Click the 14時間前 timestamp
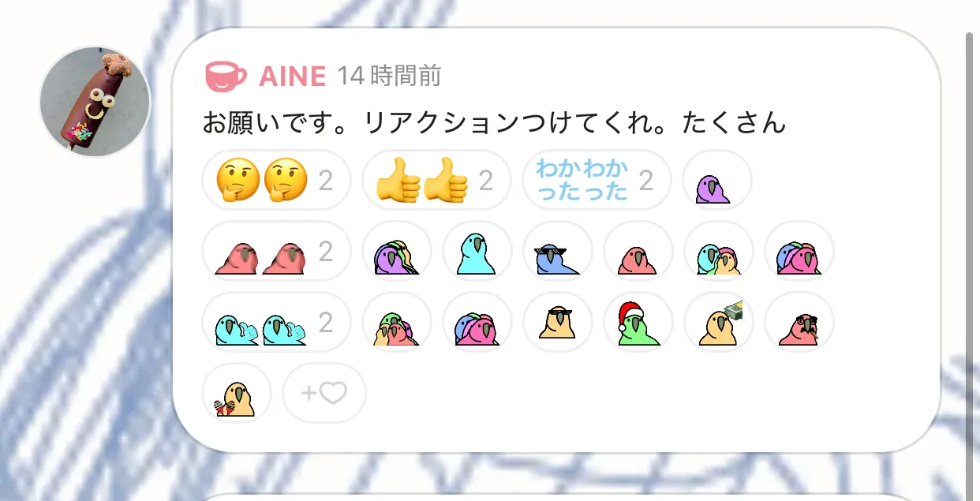Screen dimensions: 980x501 click(388, 77)
